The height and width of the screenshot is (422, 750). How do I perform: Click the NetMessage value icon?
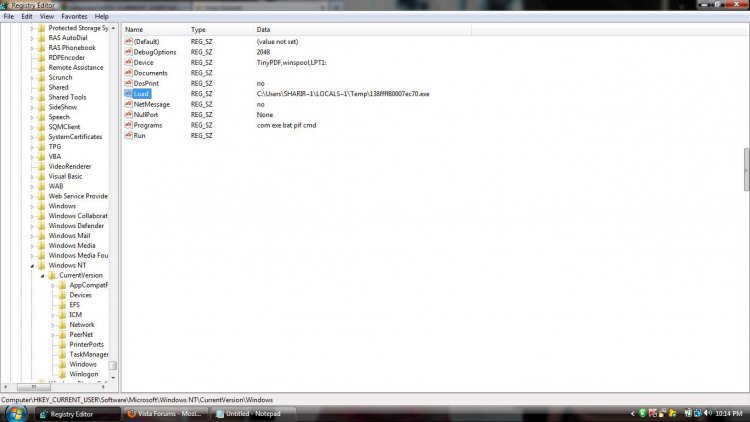click(128, 104)
